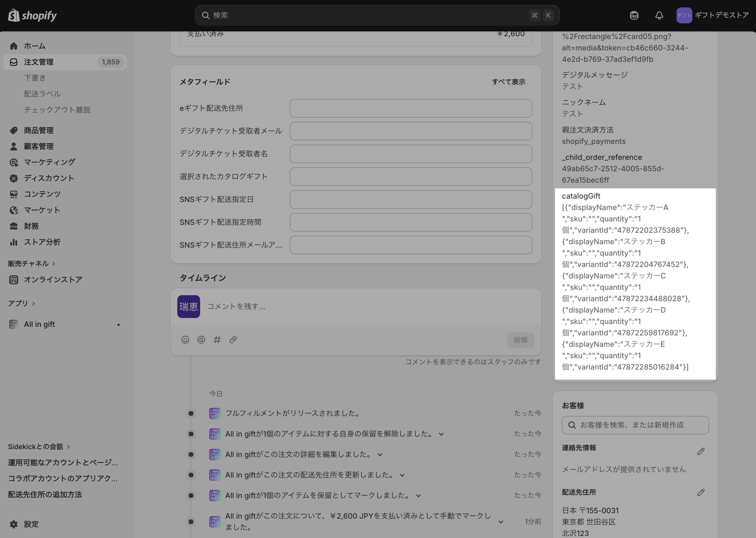Click the attach file paperclip icon

[x=233, y=340]
